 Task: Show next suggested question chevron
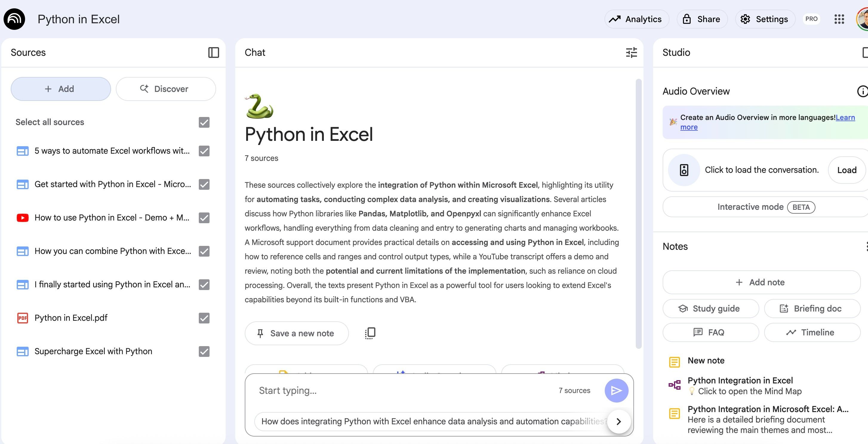[619, 421]
